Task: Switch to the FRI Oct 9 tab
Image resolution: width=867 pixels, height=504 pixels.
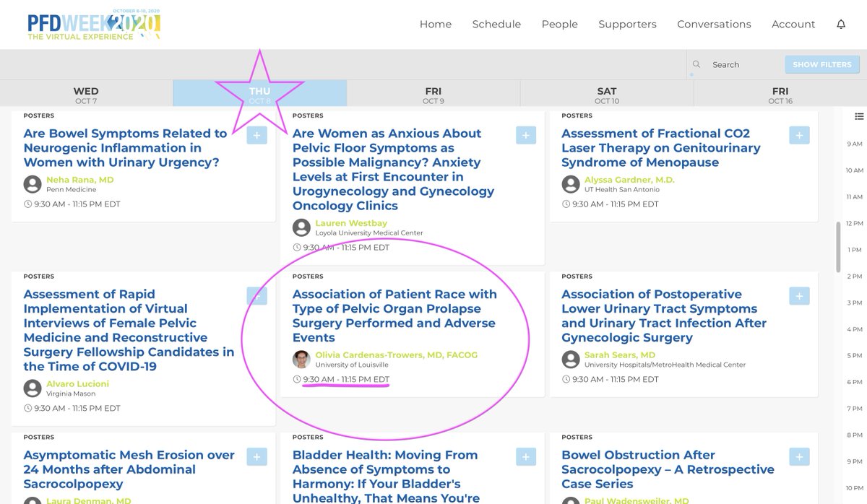Action: coord(433,95)
